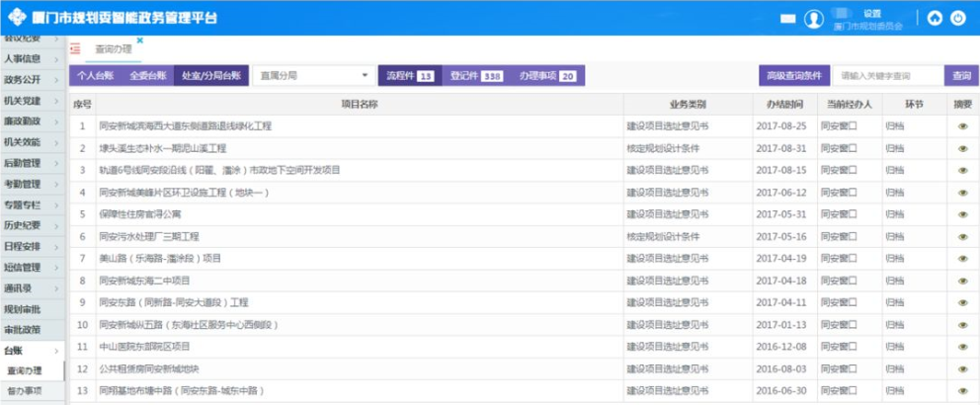The width and height of the screenshot is (980, 405).
Task: Expand the 人事信息 sidebar menu
Action: tap(33, 59)
